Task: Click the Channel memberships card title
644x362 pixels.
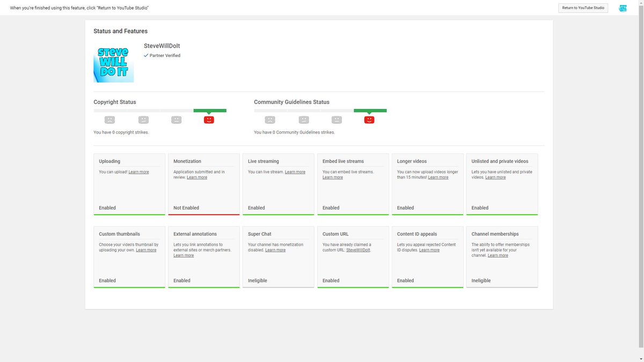Action: [495, 234]
